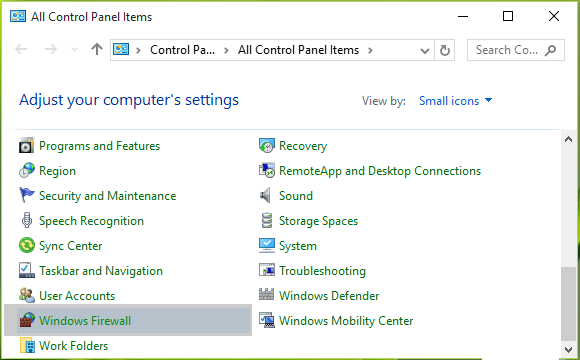Click the Control Panel icon in the address bar
580x360 pixels.
121,49
